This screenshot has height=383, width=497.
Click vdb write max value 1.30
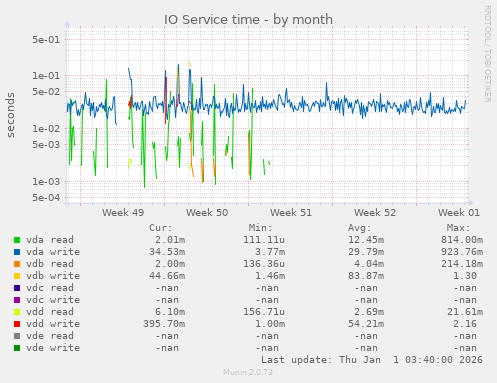coord(465,276)
